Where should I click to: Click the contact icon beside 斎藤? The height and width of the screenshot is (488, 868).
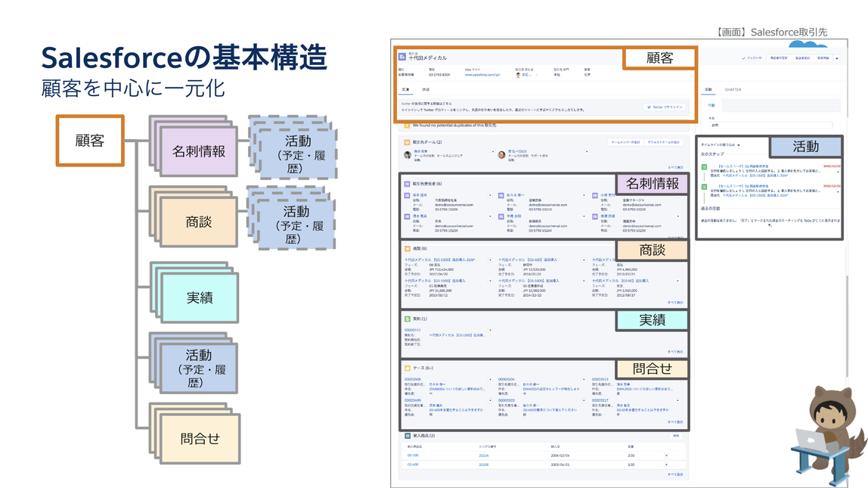point(595,216)
